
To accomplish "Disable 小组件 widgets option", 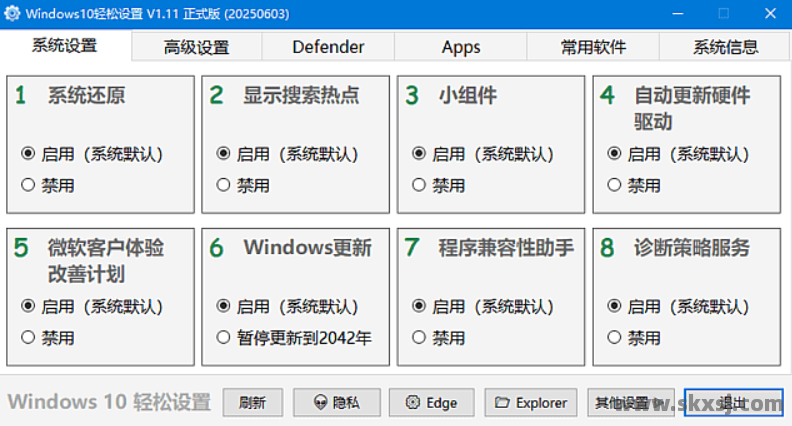I will tap(419, 185).
